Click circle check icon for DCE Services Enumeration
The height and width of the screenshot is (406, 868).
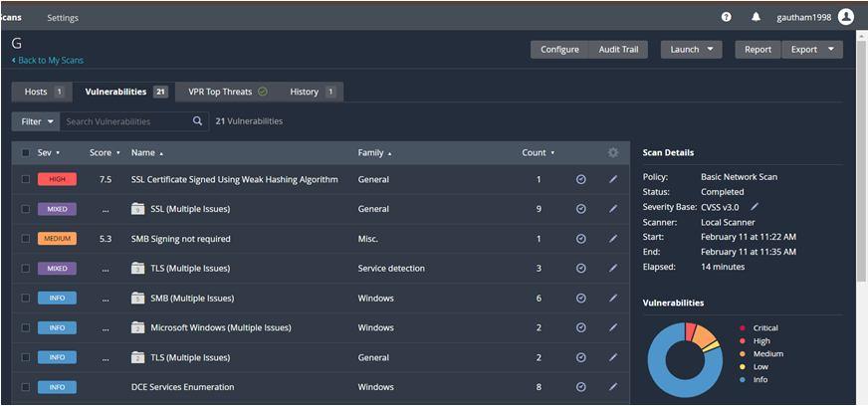pos(580,387)
